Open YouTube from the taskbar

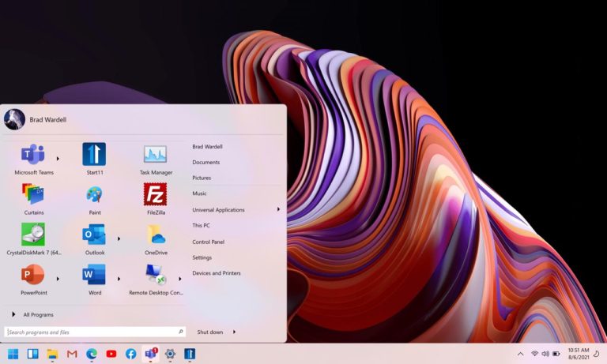(x=111, y=354)
